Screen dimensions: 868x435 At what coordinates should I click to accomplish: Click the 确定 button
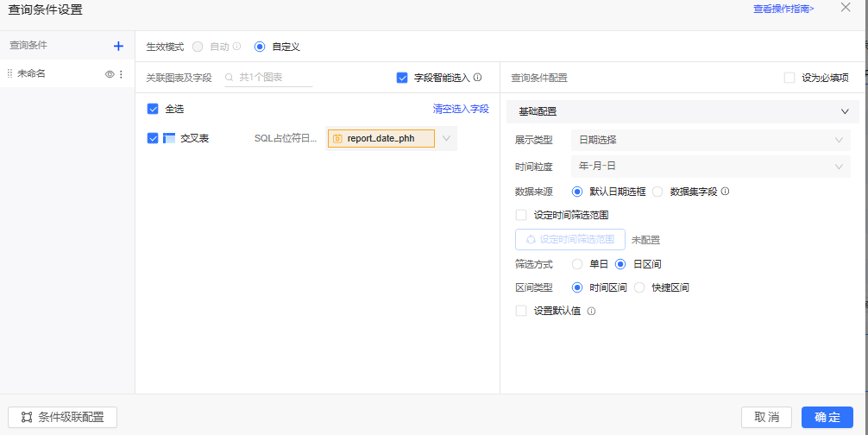827,417
